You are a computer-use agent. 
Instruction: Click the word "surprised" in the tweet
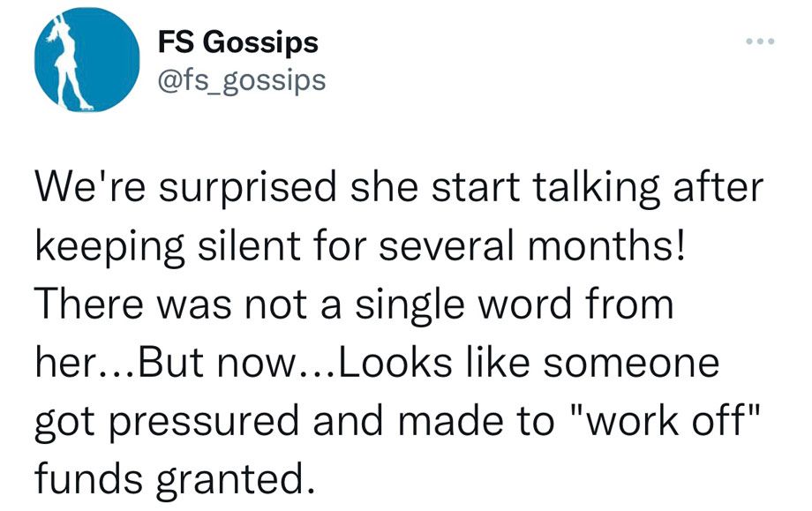(x=247, y=189)
